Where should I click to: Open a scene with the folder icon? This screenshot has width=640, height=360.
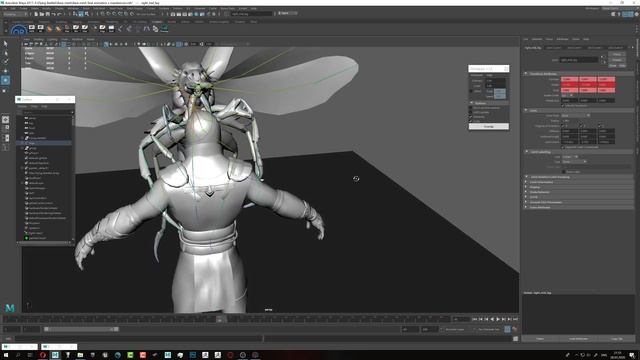tap(42, 14)
